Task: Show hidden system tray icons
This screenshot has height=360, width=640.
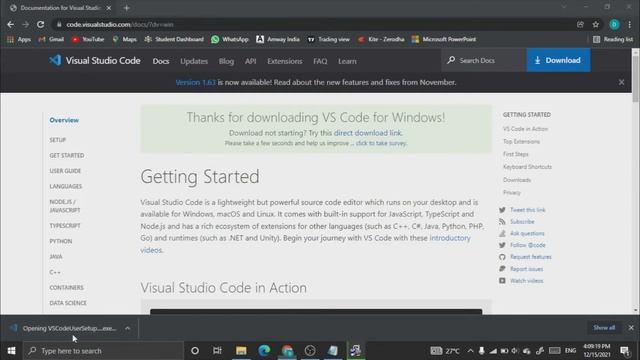Action: pos(470,351)
